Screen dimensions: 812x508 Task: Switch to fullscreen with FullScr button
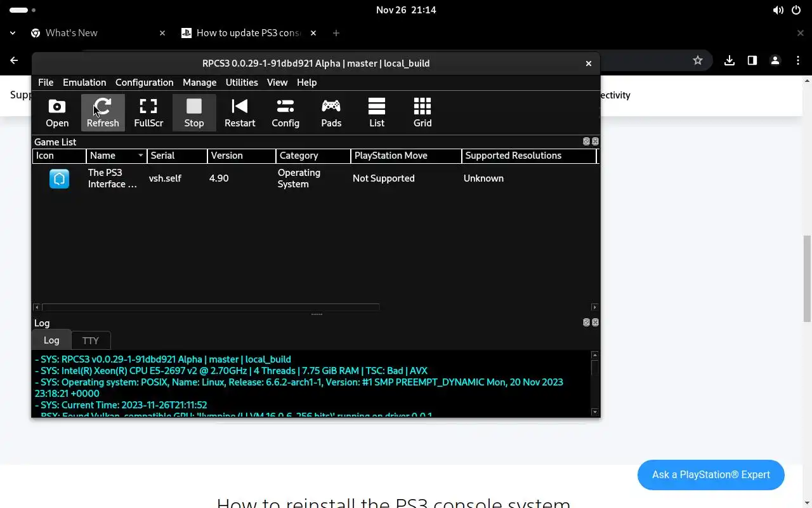pyautogui.click(x=148, y=113)
